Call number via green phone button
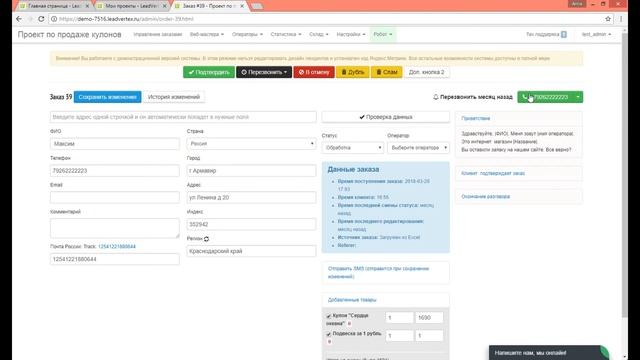Image resolution: width=640 pixels, height=360 pixels. [x=545, y=97]
